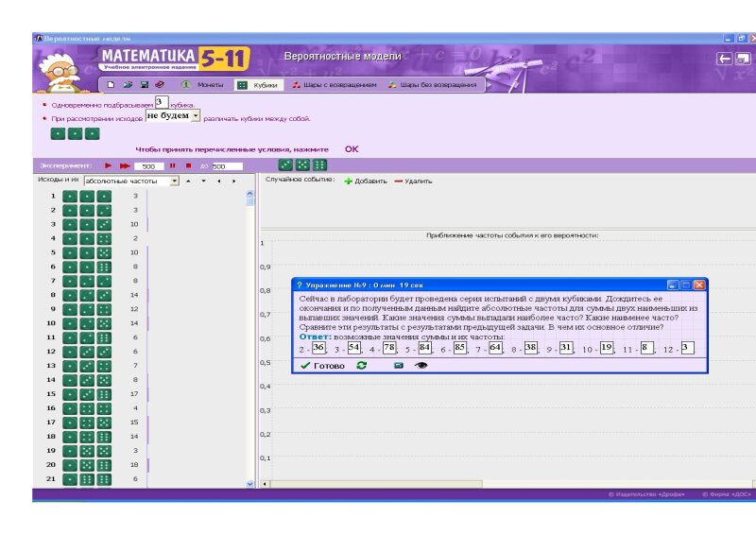Toggle the eye icon in exercise window

(x=421, y=365)
